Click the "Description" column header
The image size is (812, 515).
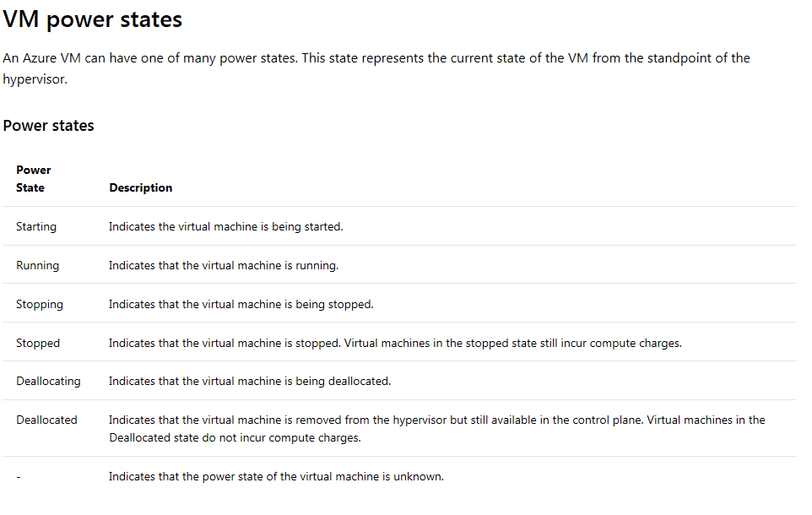[140, 187]
